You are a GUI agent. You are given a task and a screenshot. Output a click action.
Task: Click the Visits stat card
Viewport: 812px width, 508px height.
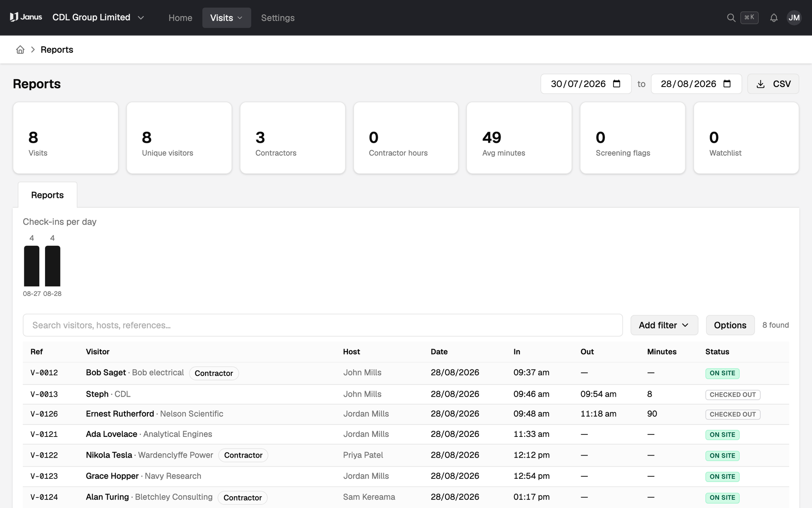[x=66, y=138]
